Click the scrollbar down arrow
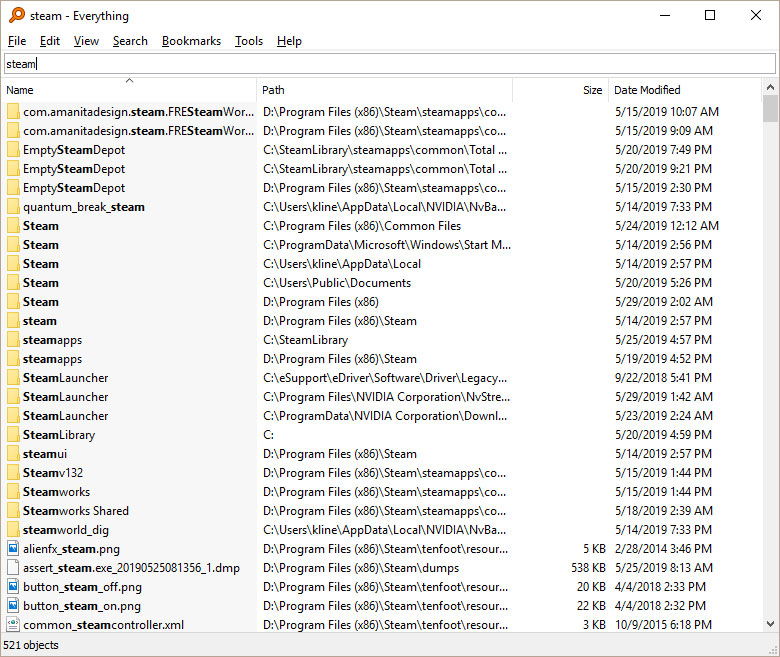 tap(770, 624)
